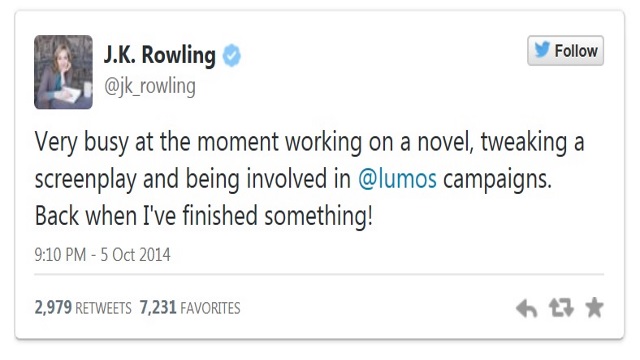Favorite the tweet with the star icon
Viewport: 640px width, 360px height.
594,307
